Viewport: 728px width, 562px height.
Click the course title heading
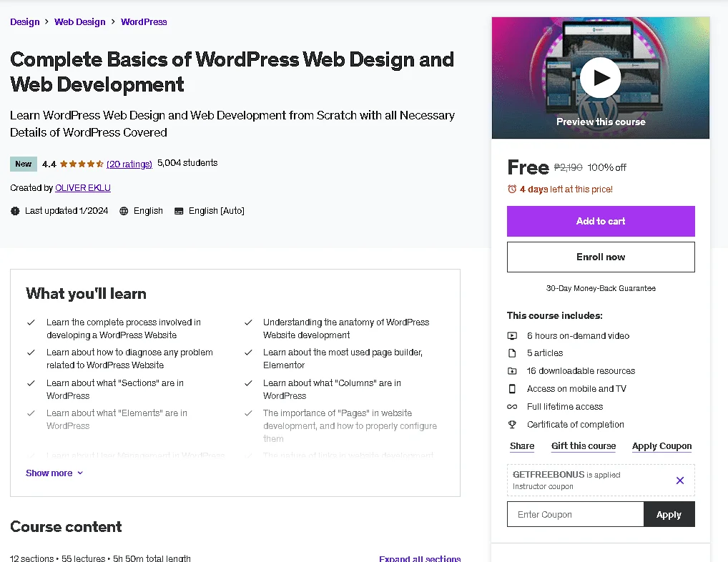[x=232, y=72]
